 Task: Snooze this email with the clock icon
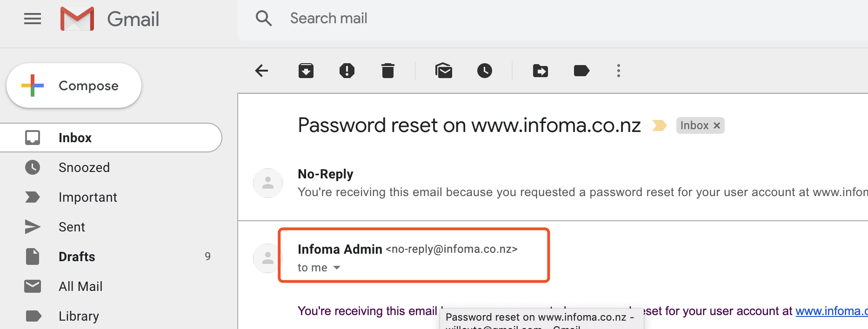485,71
